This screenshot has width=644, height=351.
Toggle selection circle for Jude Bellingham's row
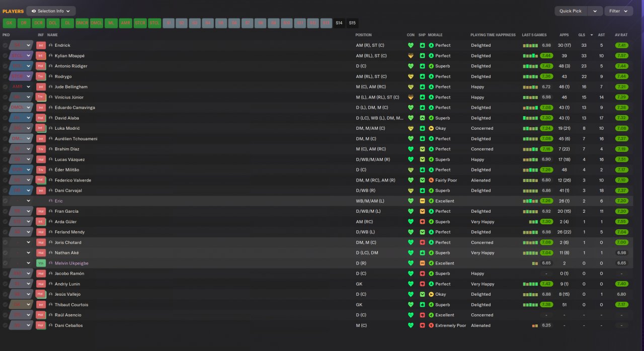5,86
